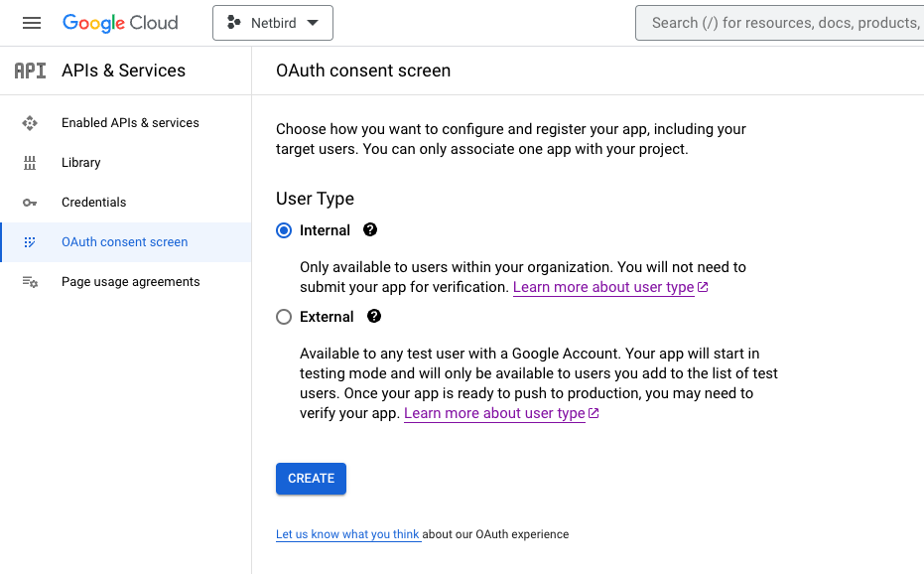Screen dimensions: 924x574
Task: Open the Netbird project selector
Action: click(x=273, y=22)
